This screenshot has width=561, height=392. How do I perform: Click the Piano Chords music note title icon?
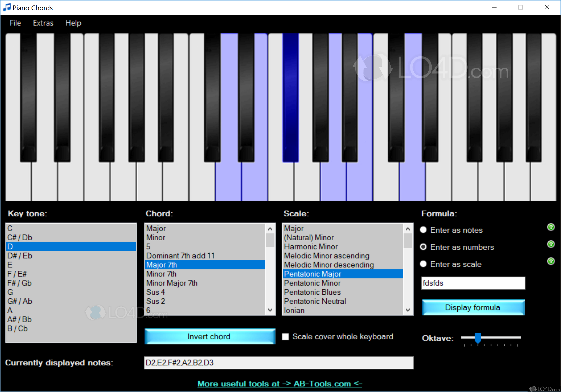(7, 7)
